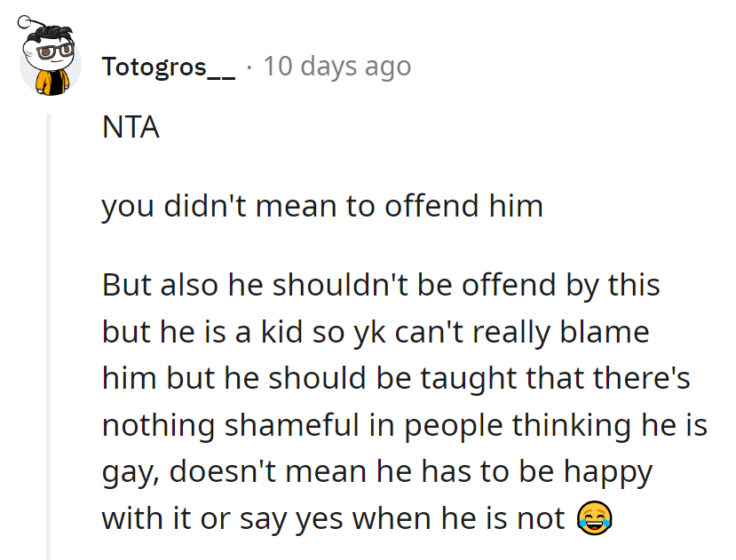This screenshot has height=560, width=736.
Task: Click the "10 days ago" timestamp
Action: point(336,67)
